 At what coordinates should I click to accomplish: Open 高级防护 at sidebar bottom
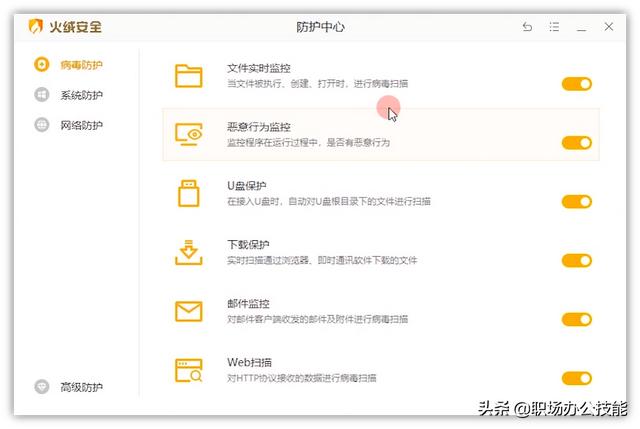coord(80,387)
